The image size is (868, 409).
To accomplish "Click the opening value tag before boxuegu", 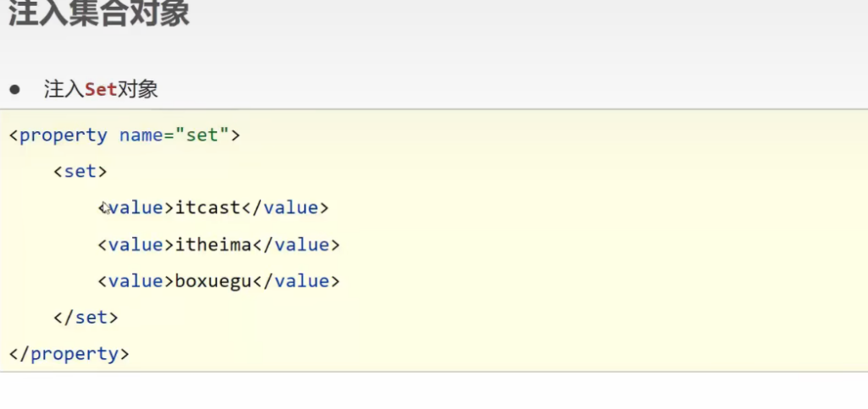I will 136,281.
